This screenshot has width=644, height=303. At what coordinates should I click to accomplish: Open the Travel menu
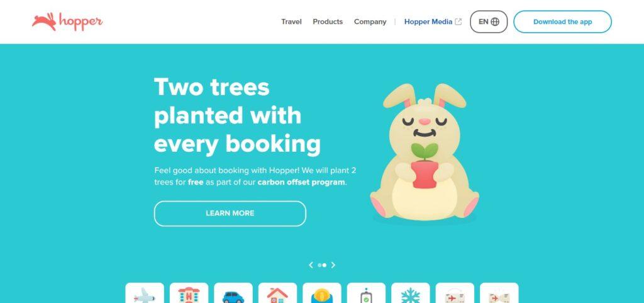291,22
